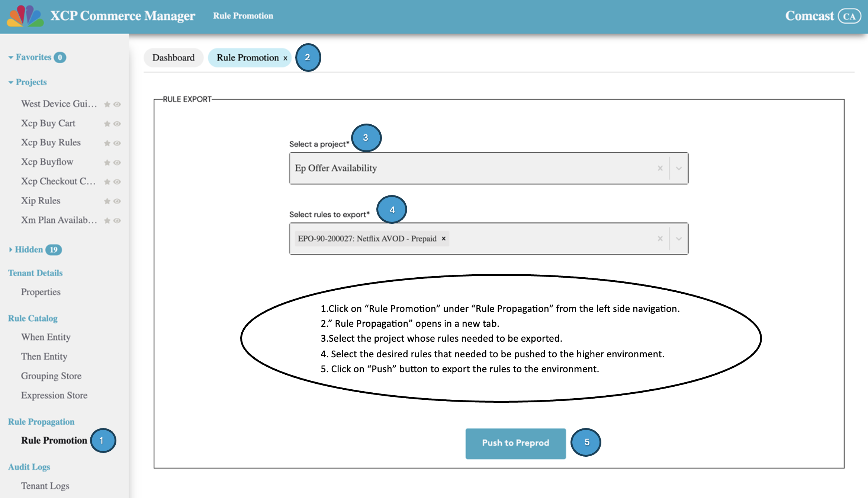The image size is (868, 498).
Task: Click the Audit Logs heading
Action: pyautogui.click(x=29, y=467)
